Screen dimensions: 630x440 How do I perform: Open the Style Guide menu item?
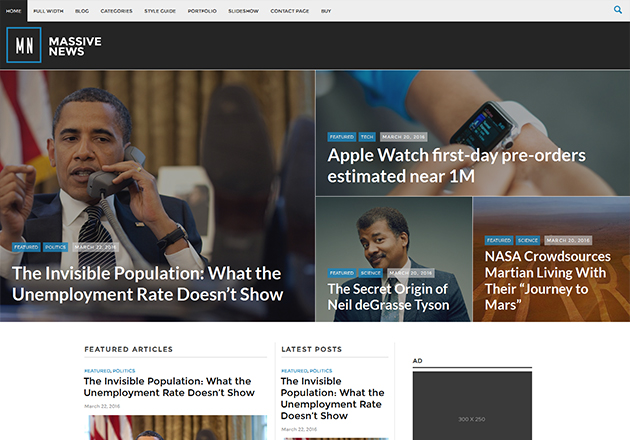(x=160, y=11)
